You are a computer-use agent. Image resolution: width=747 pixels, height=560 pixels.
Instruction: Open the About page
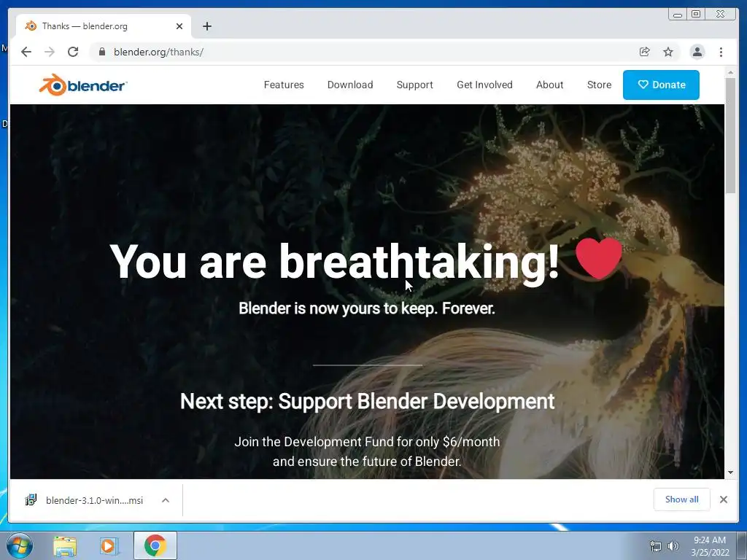coord(549,85)
